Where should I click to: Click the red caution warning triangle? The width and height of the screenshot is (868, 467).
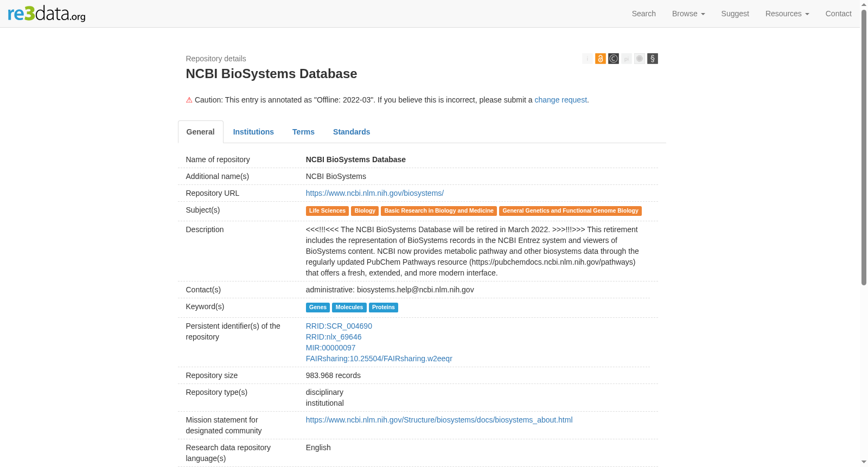pyautogui.click(x=189, y=100)
